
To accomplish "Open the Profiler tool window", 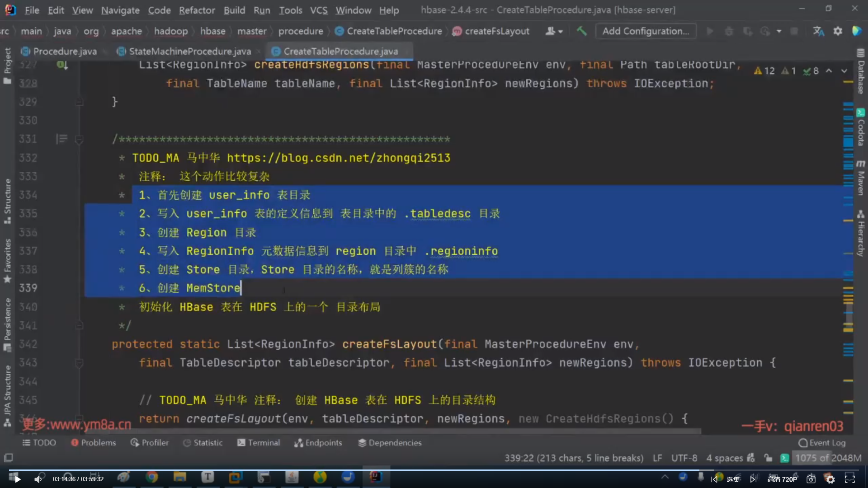I will point(149,443).
